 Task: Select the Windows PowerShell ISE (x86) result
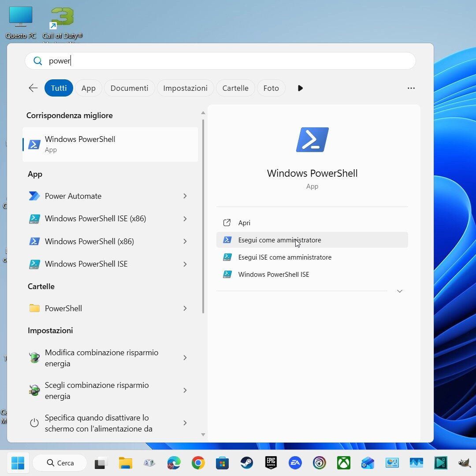(x=110, y=219)
